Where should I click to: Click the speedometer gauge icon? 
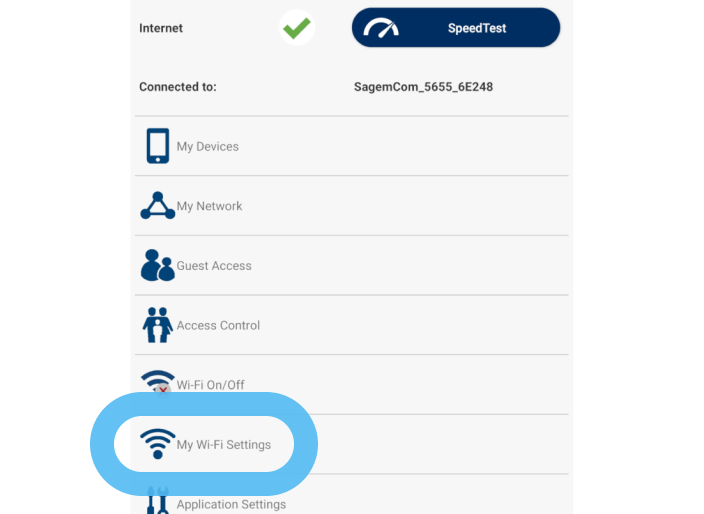tap(381, 28)
